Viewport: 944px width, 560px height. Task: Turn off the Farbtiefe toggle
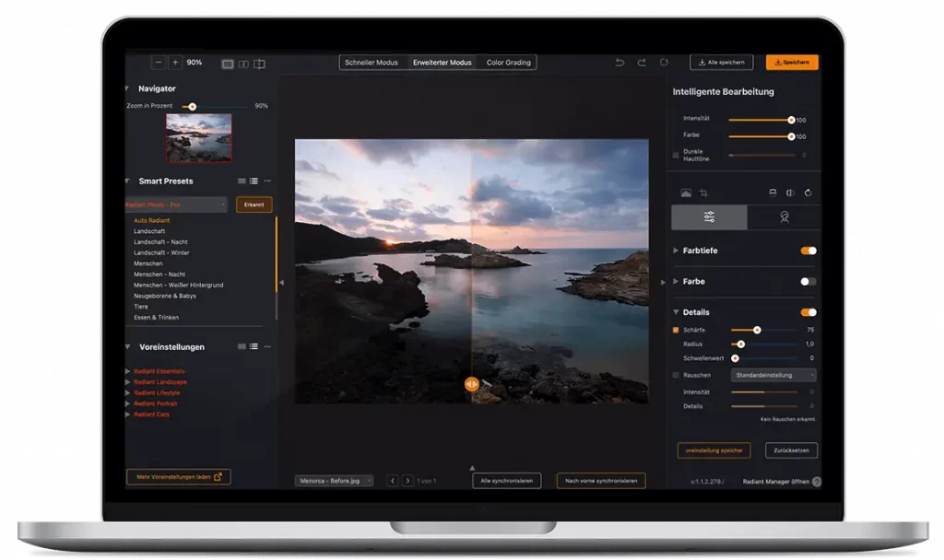[x=808, y=251]
